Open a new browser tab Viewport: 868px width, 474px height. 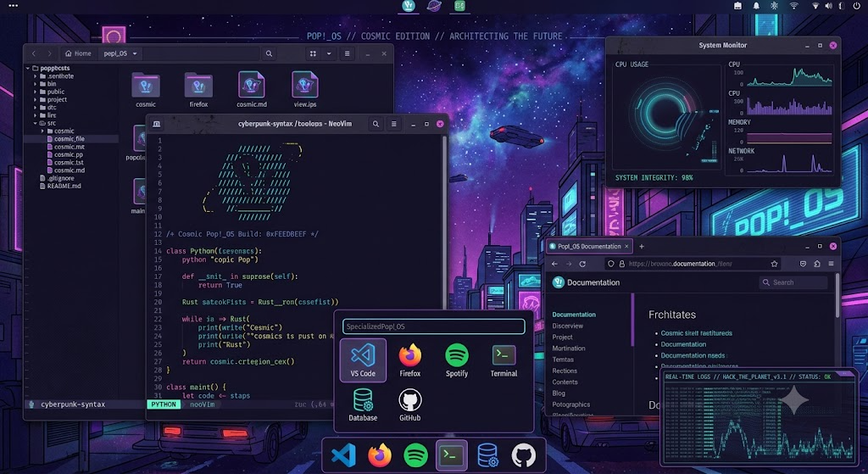click(642, 247)
